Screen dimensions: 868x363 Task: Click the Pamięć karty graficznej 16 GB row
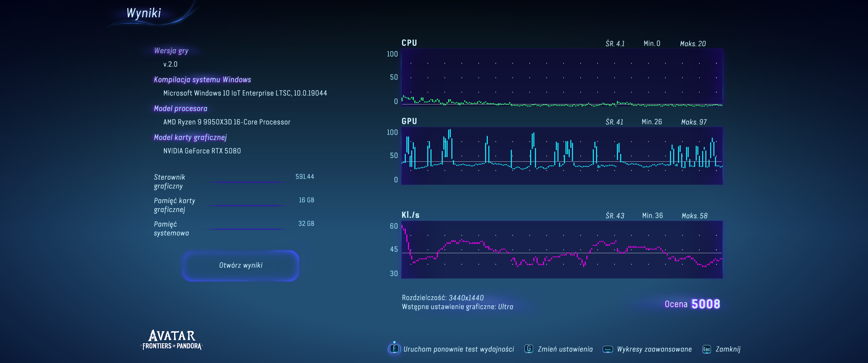pos(234,205)
